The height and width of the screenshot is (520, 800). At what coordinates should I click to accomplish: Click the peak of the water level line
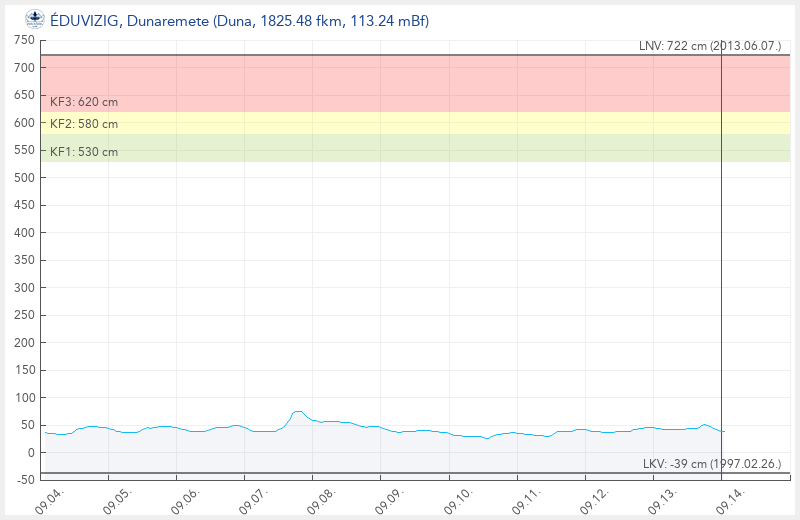click(297, 411)
